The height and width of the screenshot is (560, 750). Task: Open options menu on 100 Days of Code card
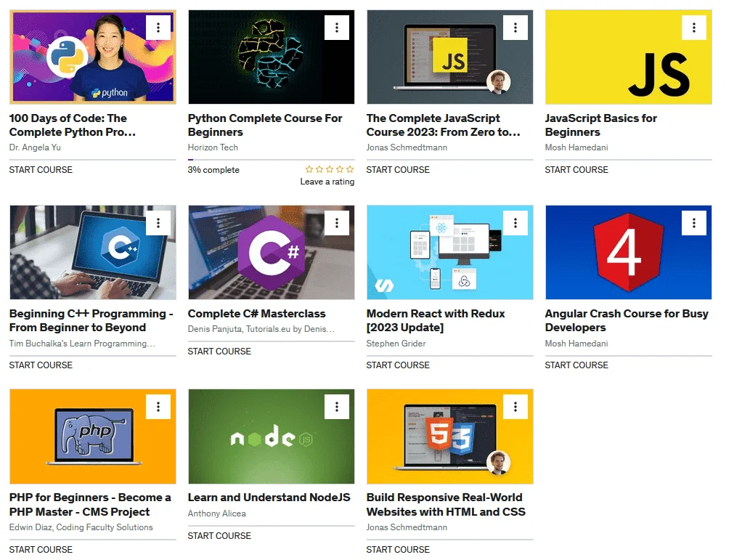pos(158,28)
